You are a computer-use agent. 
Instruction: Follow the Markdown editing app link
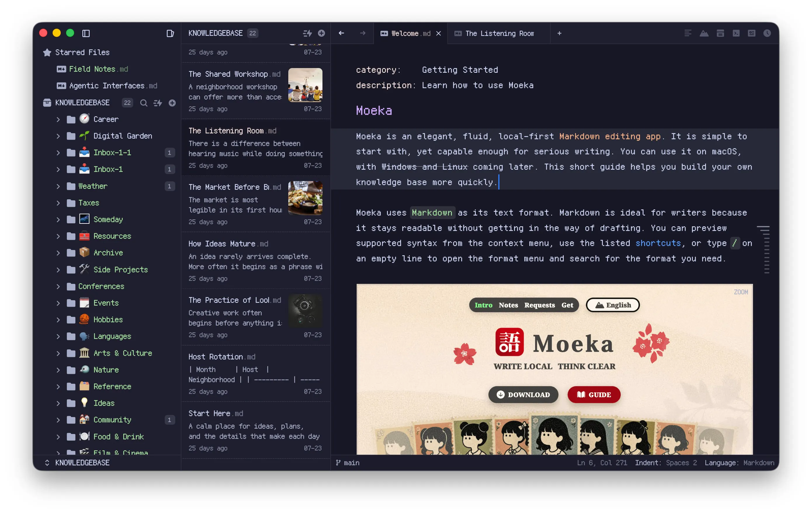click(x=610, y=137)
